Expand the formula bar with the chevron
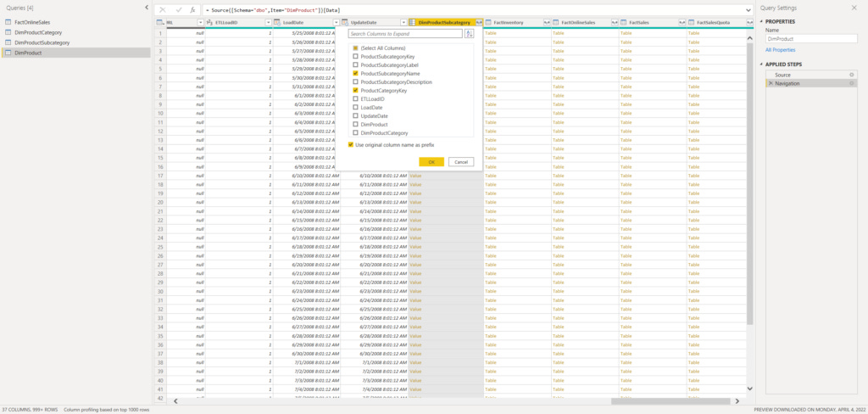The height and width of the screenshot is (414, 868). click(x=749, y=10)
